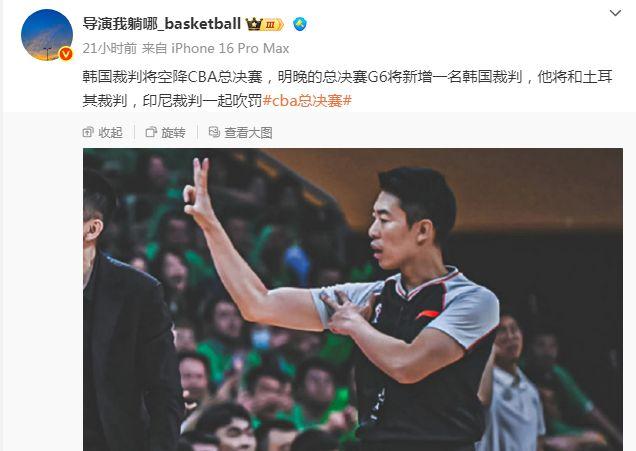Click the referee photo in the post

pyautogui.click(x=353, y=300)
